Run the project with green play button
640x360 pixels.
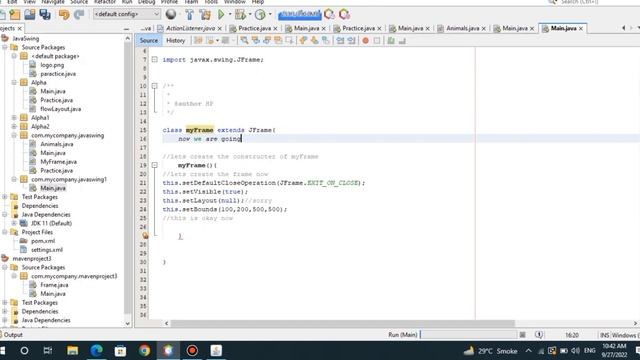[221, 15]
